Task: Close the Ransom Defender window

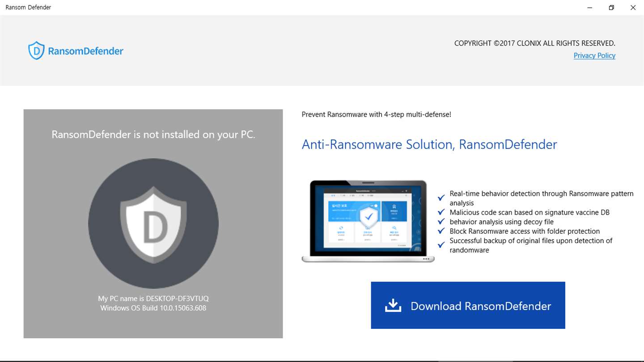Action: (633, 7)
